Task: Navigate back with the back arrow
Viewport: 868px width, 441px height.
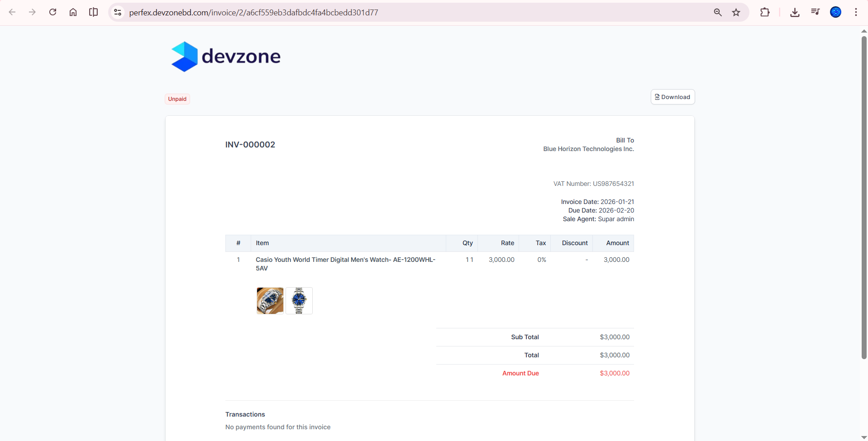Action: [12, 12]
